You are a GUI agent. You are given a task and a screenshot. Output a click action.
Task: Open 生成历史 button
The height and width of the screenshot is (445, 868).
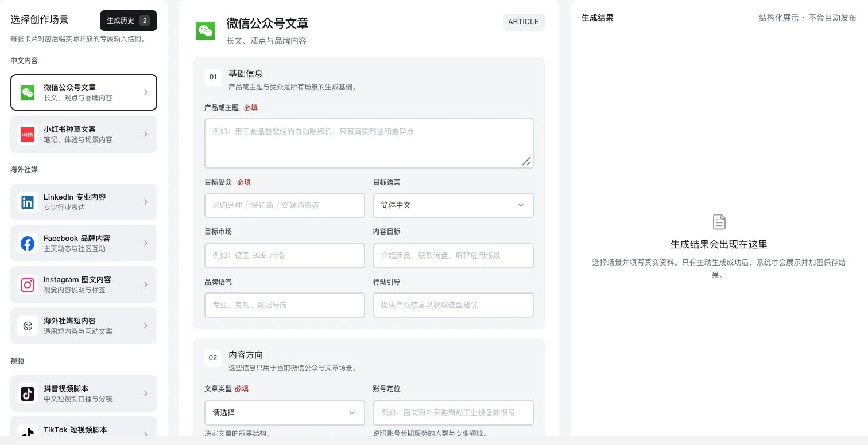pos(129,21)
